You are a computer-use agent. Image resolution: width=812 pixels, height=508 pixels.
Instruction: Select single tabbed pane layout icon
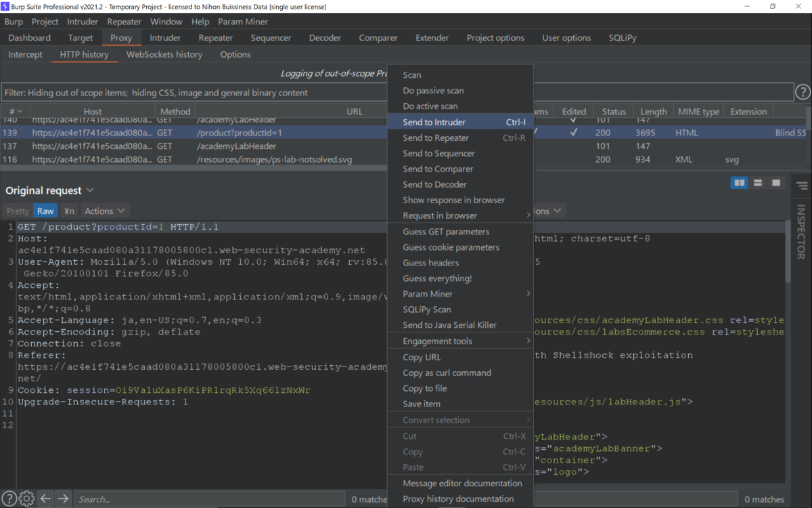click(x=776, y=183)
